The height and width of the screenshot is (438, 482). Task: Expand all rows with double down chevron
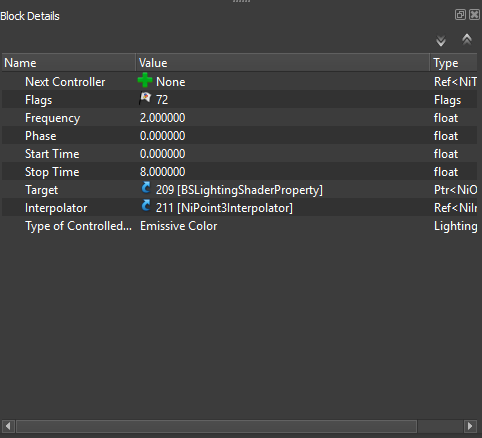441,41
